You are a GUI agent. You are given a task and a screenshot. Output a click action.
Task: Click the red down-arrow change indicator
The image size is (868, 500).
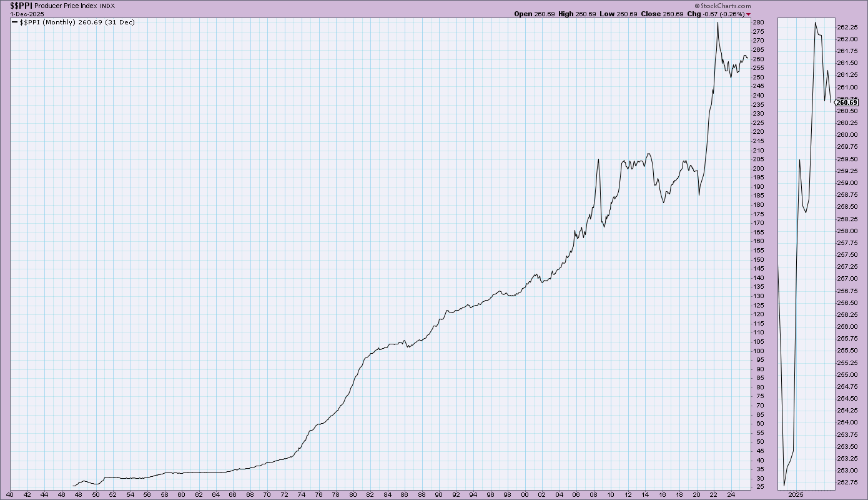[749, 14]
